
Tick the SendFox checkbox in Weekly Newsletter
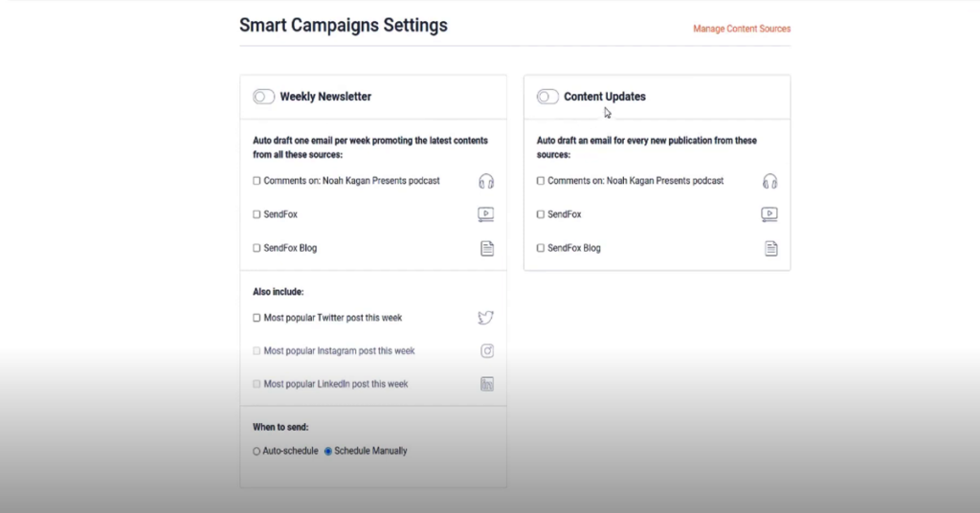256,214
